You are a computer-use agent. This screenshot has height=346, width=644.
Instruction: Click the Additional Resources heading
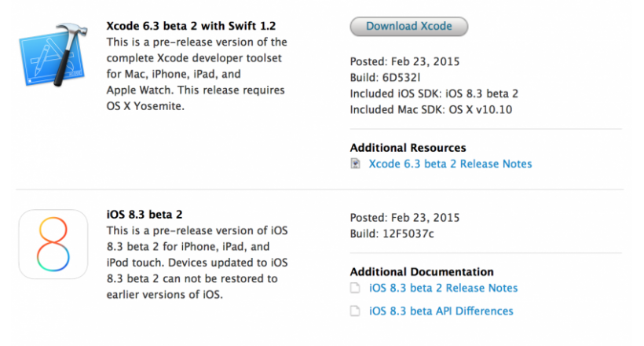click(408, 148)
